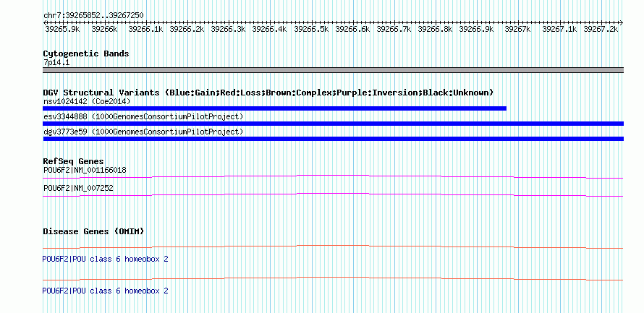Click the blue esv3344888 gain bar

[x=333, y=124]
